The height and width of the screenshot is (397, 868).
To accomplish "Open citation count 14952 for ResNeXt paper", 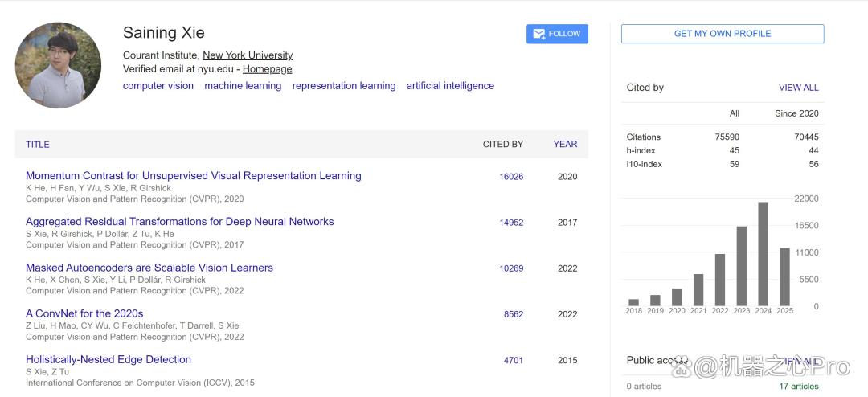I will (511, 223).
